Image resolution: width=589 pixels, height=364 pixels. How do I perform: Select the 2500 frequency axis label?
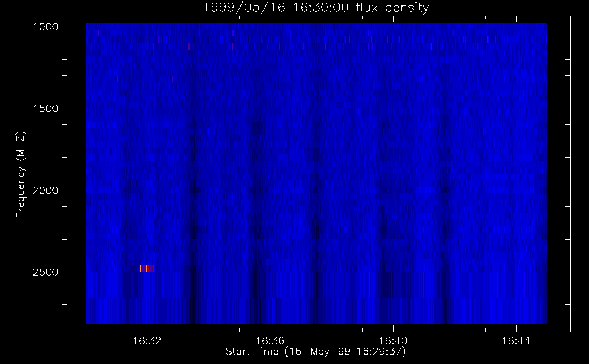[46, 272]
